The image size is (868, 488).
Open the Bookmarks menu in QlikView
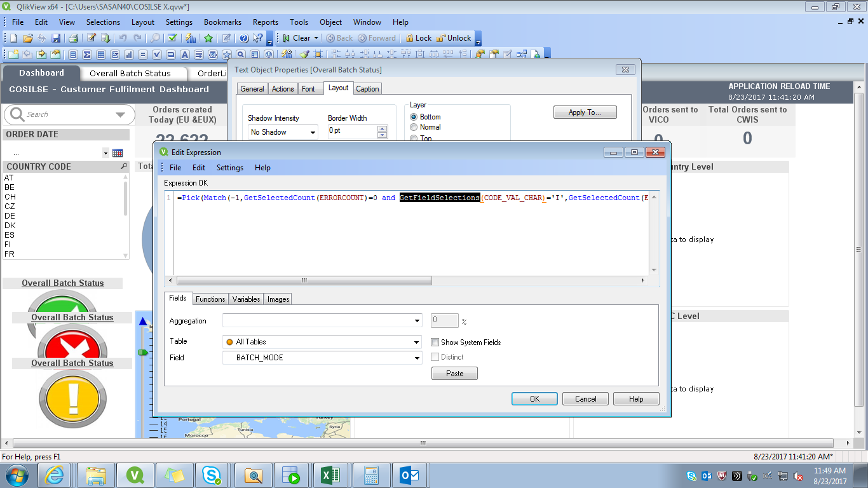(x=222, y=22)
